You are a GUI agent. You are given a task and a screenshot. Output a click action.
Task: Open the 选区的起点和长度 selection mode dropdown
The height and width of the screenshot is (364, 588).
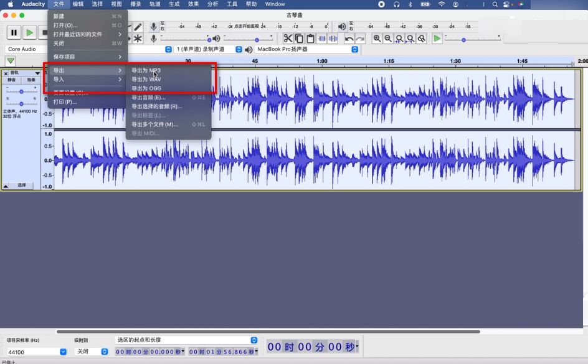186,340
